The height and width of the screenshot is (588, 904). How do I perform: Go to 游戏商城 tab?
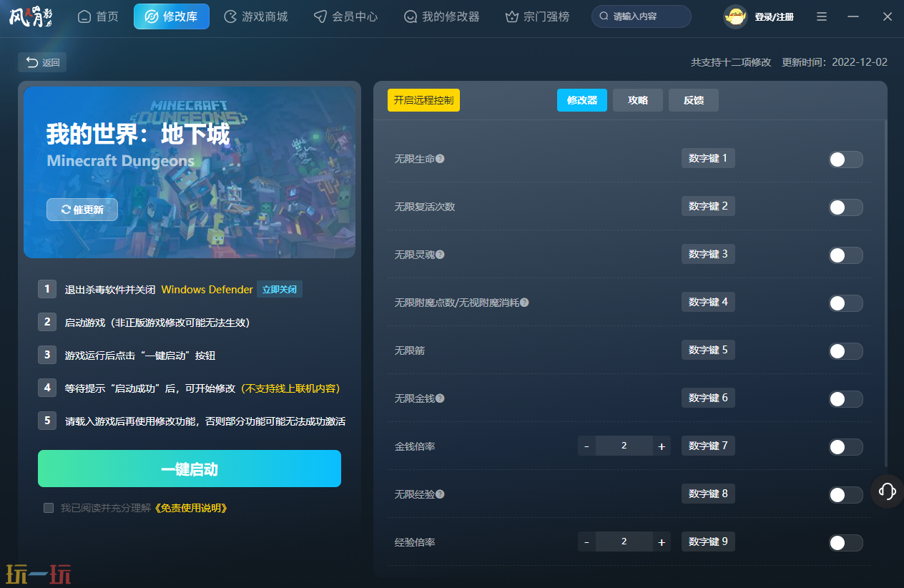click(x=256, y=16)
